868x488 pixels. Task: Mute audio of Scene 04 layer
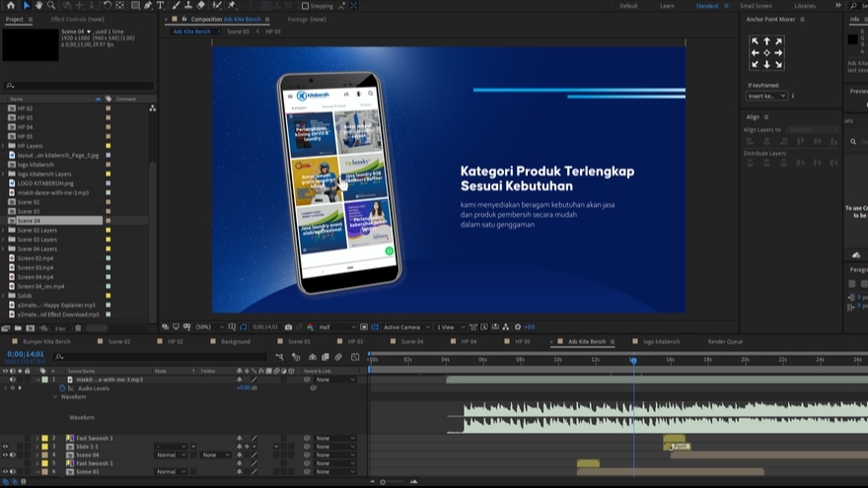(13, 454)
